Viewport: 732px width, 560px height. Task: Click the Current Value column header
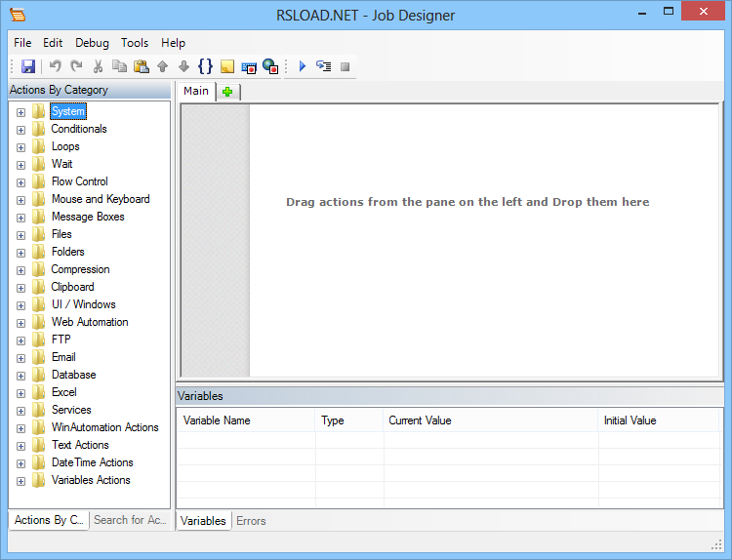click(x=491, y=420)
